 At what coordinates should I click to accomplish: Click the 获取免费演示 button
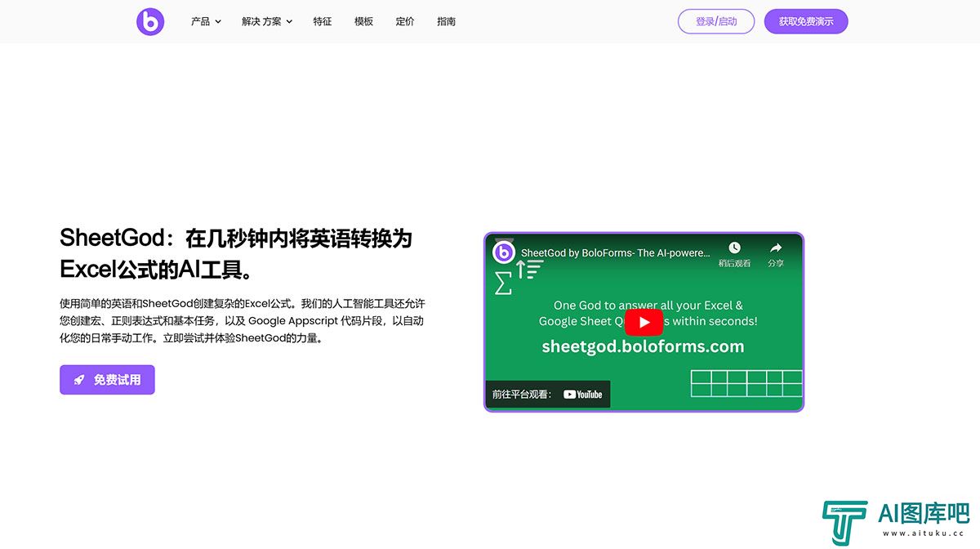[806, 21]
